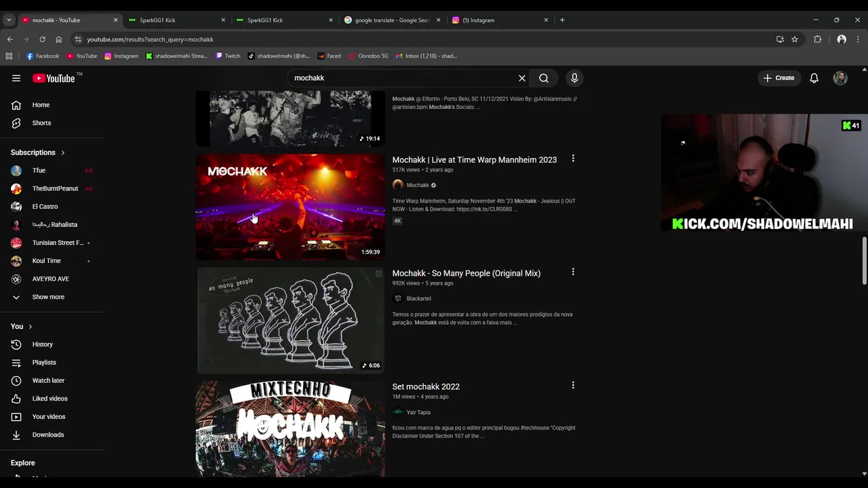Open the tab search dropdown arrow
Viewport: 868px width, 488px height.
(9, 20)
